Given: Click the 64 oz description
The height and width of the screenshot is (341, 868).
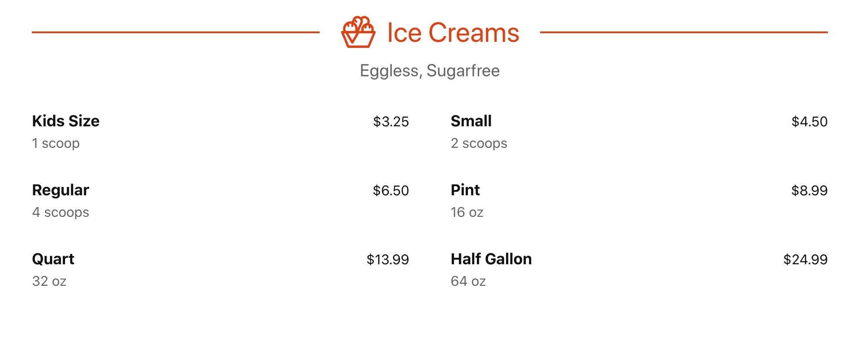Looking at the screenshot, I should [468, 281].
